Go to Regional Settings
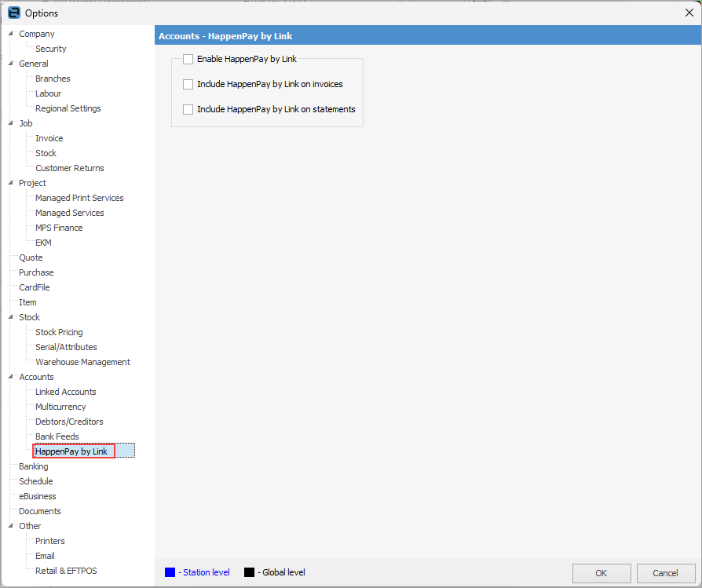702x588 pixels. pos(68,108)
